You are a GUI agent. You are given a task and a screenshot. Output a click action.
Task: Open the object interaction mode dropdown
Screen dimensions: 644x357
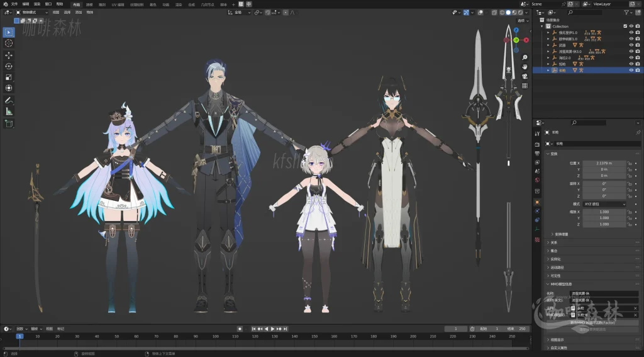point(31,13)
